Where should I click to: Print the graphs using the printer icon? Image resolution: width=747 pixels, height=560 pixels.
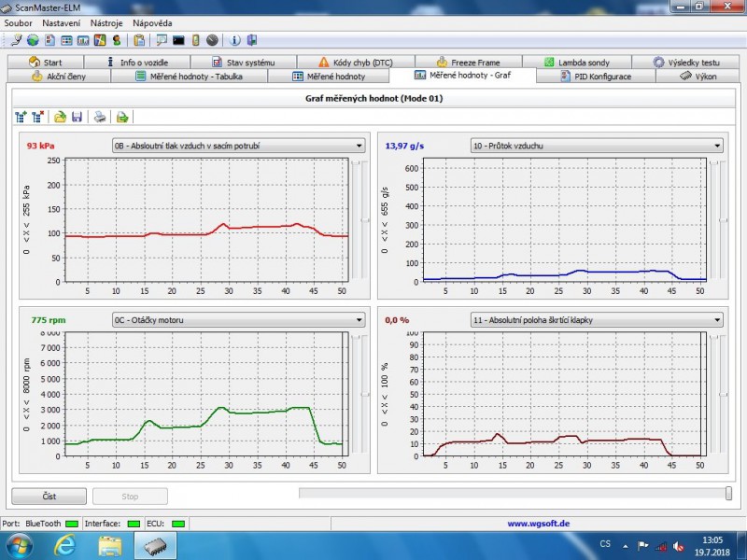tap(99, 117)
